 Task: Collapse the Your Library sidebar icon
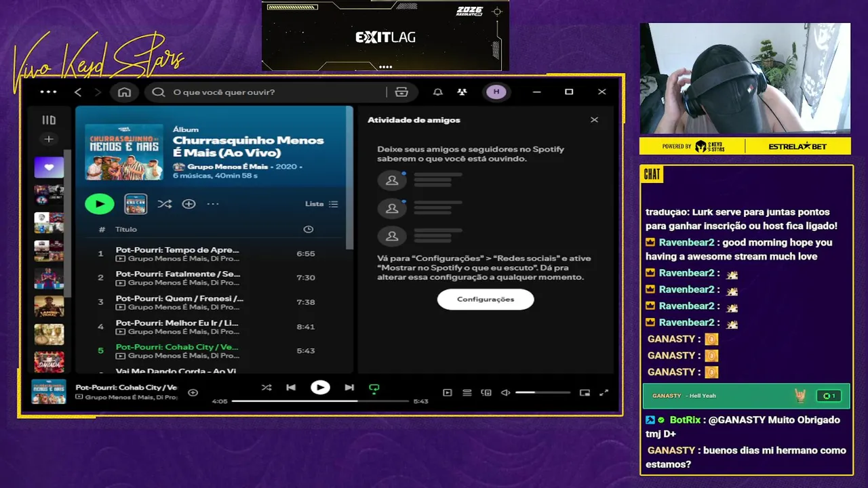point(49,120)
